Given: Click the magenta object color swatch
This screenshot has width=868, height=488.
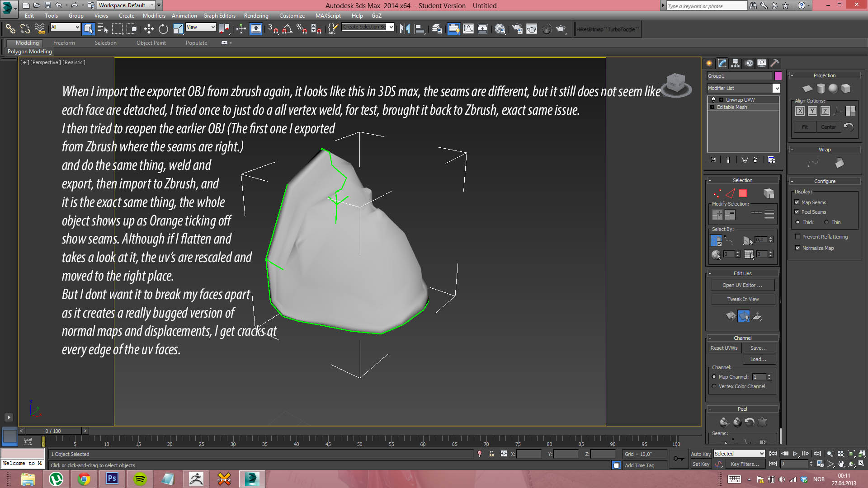Looking at the screenshot, I should coord(778,76).
